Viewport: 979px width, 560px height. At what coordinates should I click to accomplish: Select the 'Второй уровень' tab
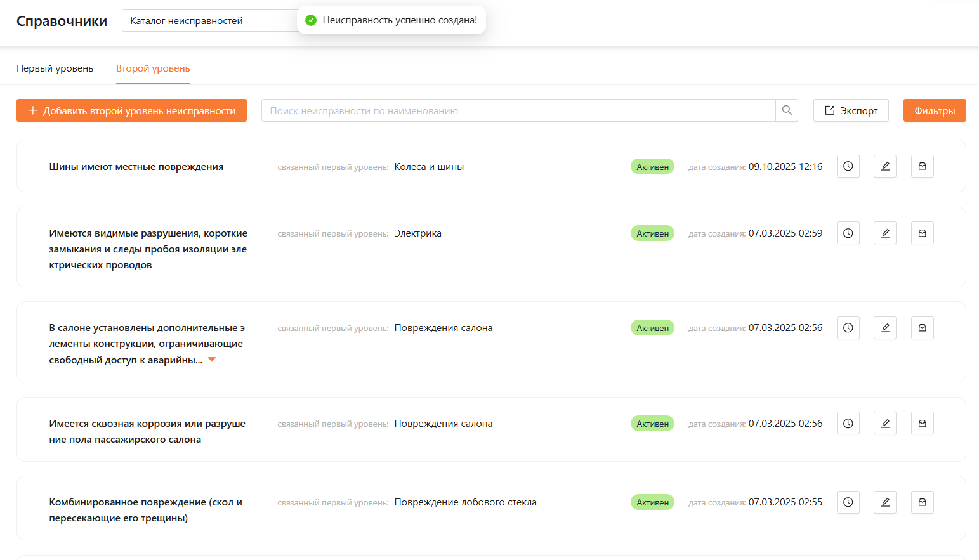153,68
